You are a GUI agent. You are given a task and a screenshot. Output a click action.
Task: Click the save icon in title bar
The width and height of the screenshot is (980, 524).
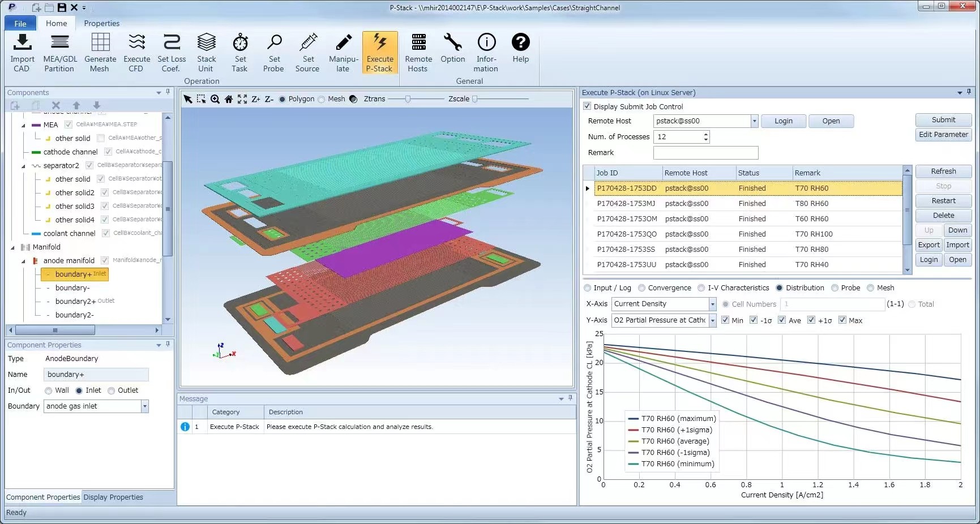click(x=62, y=7)
